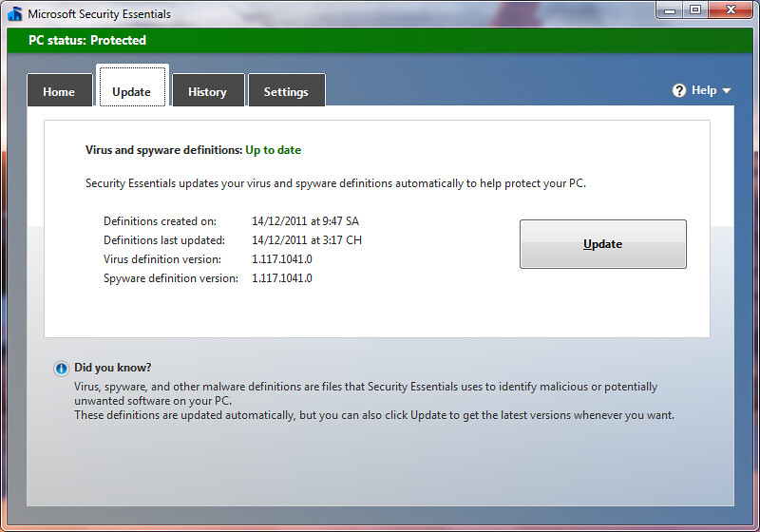Click the 'Virus and spyware definitions:' heading
Viewport: 760px width, 532px height.
[163, 150]
